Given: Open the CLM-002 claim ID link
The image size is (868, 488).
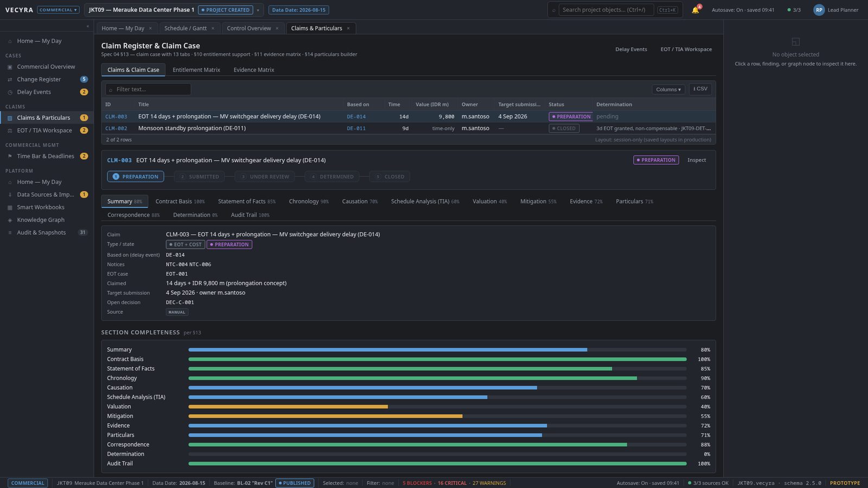Looking at the screenshot, I should [116, 129].
